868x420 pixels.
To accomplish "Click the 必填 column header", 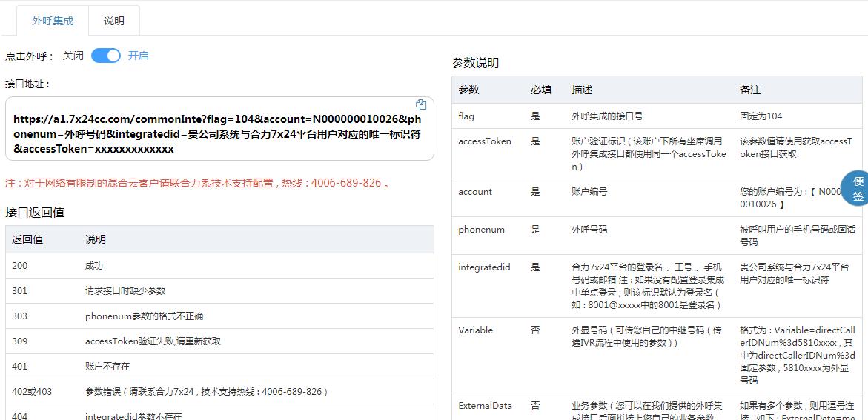I will (541, 90).
